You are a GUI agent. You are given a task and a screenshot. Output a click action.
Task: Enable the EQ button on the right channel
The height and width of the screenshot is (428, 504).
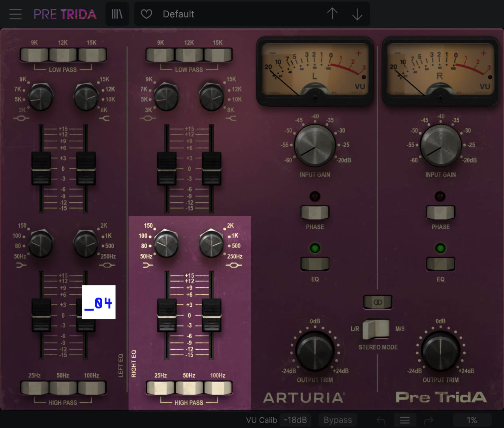coord(440,264)
